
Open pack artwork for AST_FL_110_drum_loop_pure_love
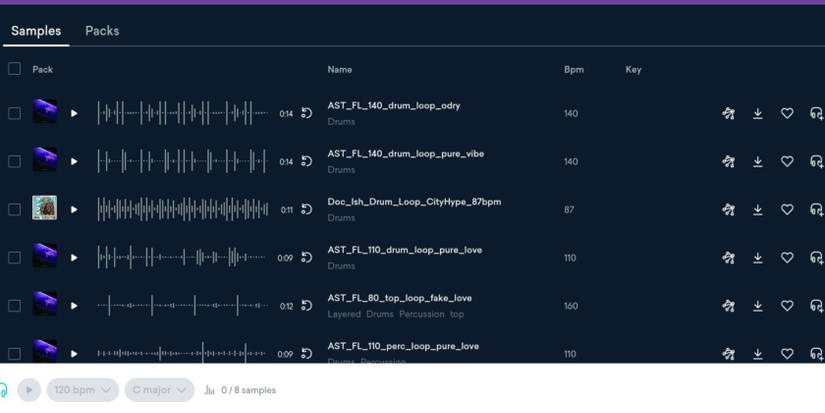click(x=45, y=256)
